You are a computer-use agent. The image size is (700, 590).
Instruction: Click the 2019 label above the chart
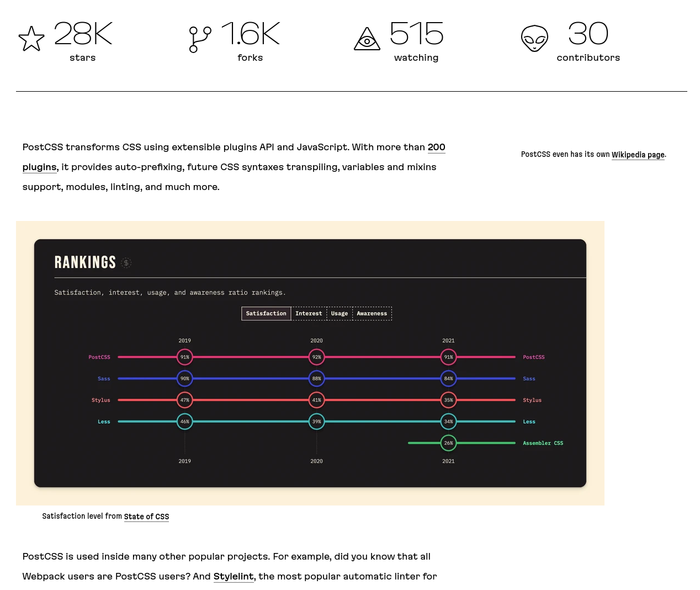click(x=185, y=341)
